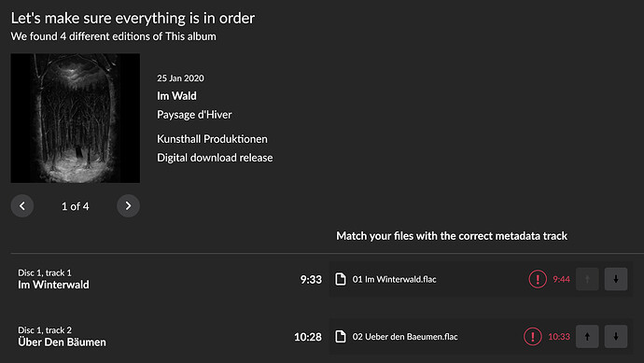This screenshot has width=644, height=363.
Task: Click the Kunsthall Produktionen label name
Action: pos(212,139)
